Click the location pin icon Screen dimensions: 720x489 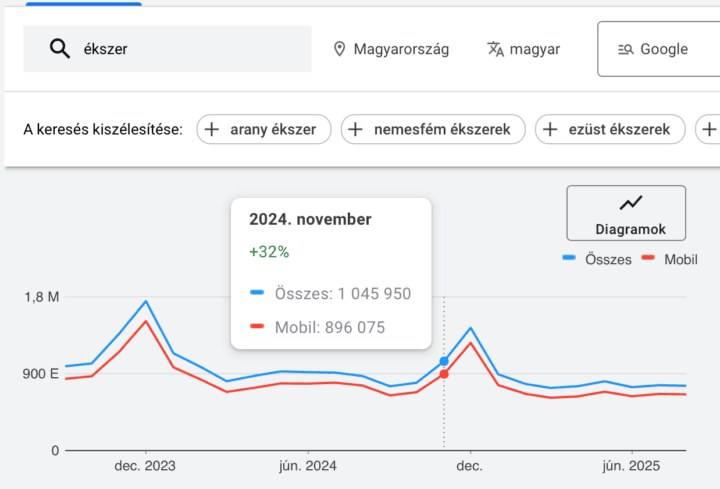click(x=339, y=49)
